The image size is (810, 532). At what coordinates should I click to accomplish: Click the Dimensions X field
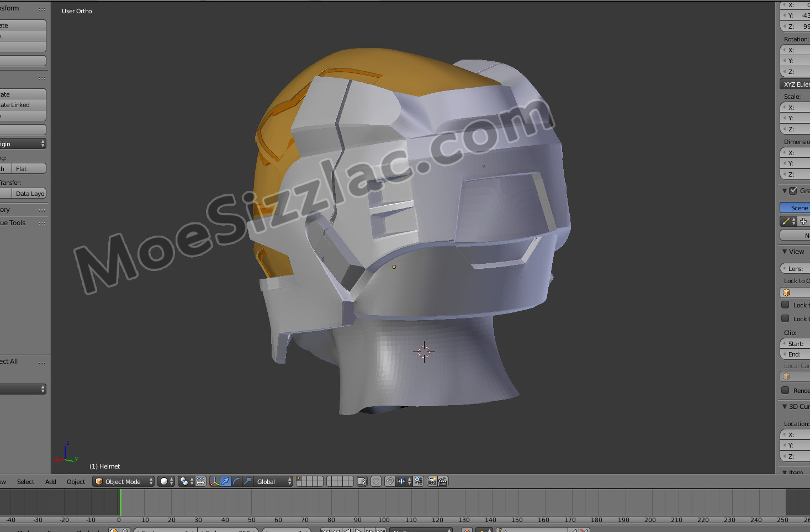pyautogui.click(x=795, y=153)
